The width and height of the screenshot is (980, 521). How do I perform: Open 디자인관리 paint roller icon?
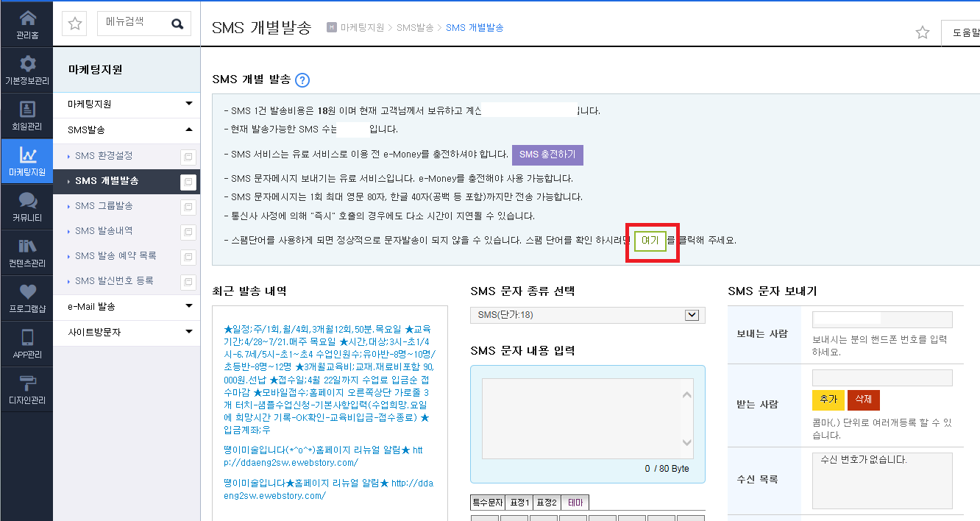[27, 383]
